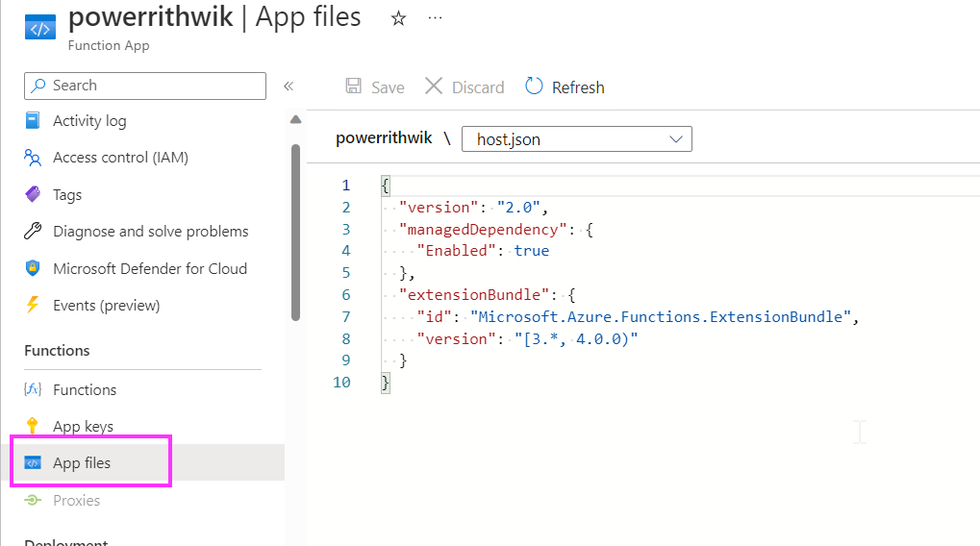Open Events (preview) item

(106, 306)
